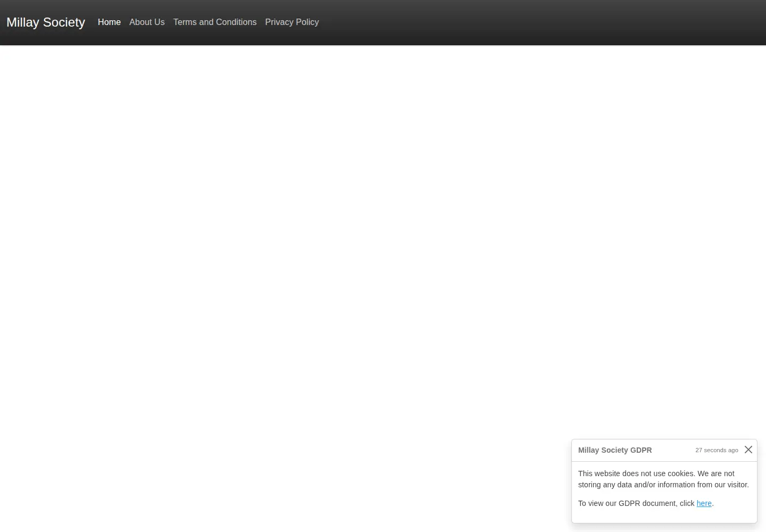Open Terms and Conditions page
The image size is (766, 532).
coord(215,22)
